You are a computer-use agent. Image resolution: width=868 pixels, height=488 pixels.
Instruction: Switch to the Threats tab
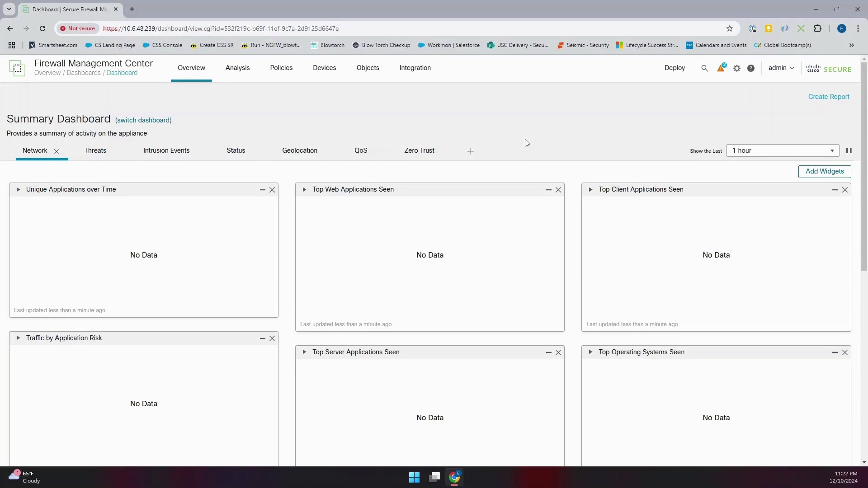[x=95, y=150]
